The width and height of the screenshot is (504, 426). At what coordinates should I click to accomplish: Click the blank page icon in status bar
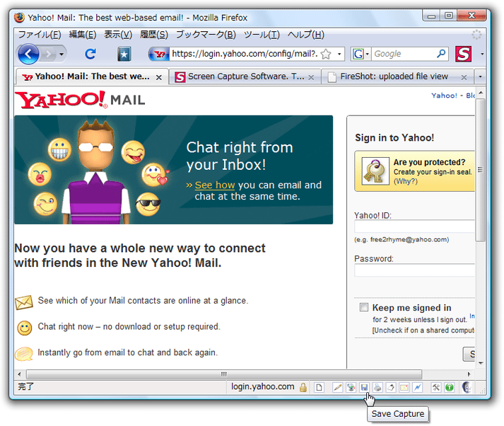[x=319, y=387]
